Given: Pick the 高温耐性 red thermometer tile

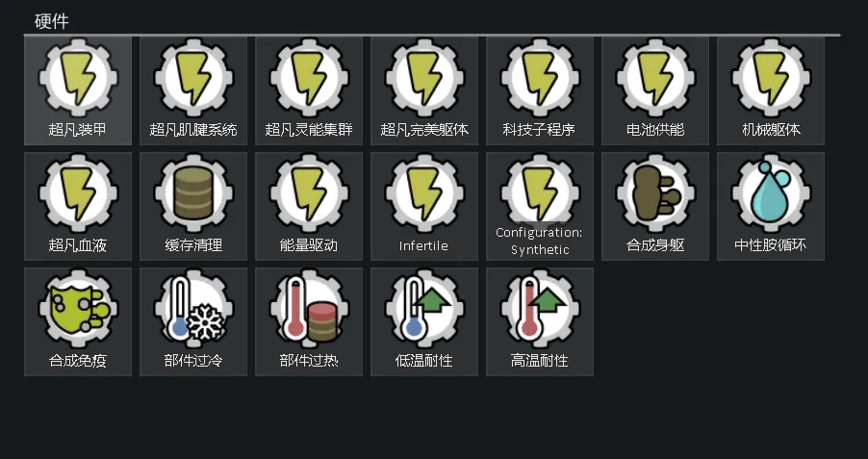Looking at the screenshot, I should tap(540, 321).
